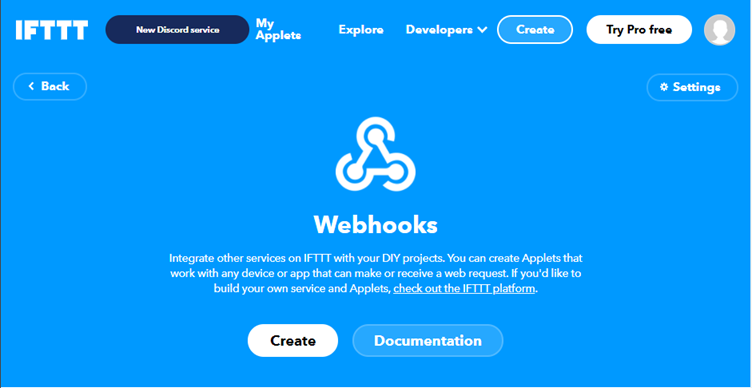
Task: Click the left chevron icon beside Back
Action: [x=32, y=86]
